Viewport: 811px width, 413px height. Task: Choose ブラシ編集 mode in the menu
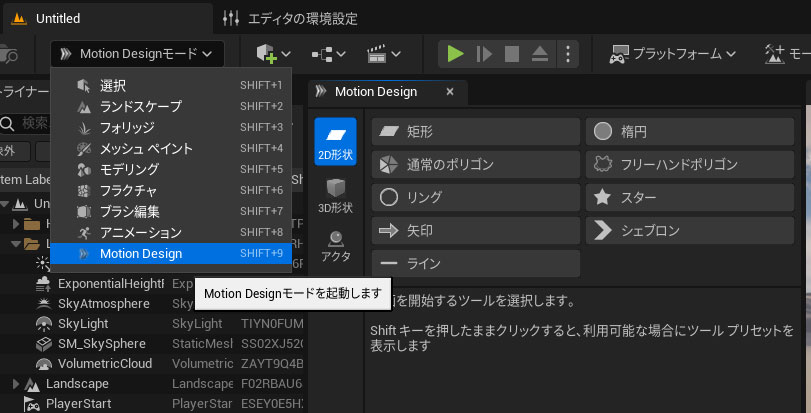(171, 211)
